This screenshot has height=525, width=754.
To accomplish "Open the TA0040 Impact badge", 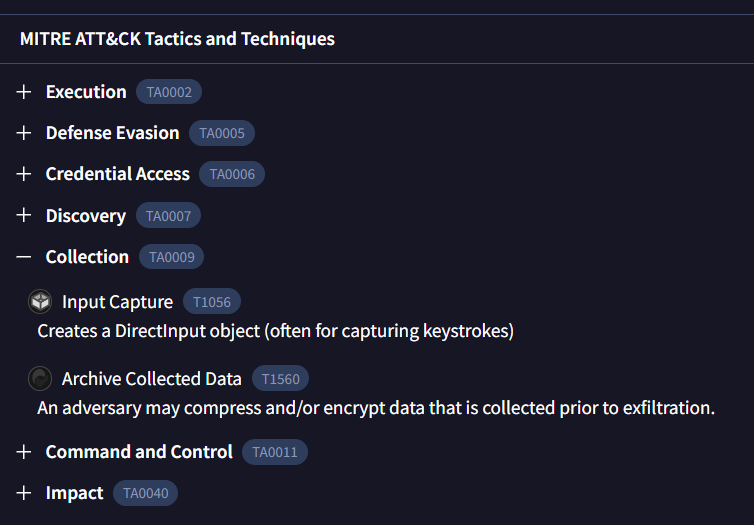I will click(145, 493).
